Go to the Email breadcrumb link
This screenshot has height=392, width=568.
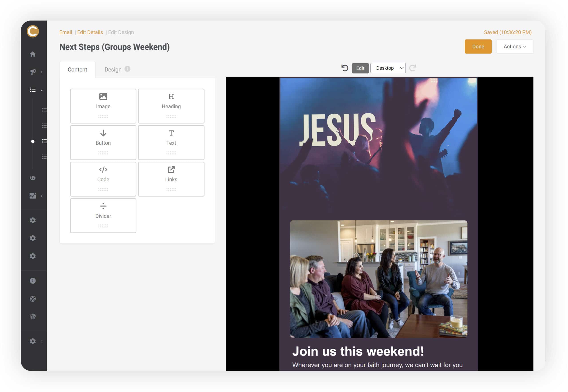(66, 32)
